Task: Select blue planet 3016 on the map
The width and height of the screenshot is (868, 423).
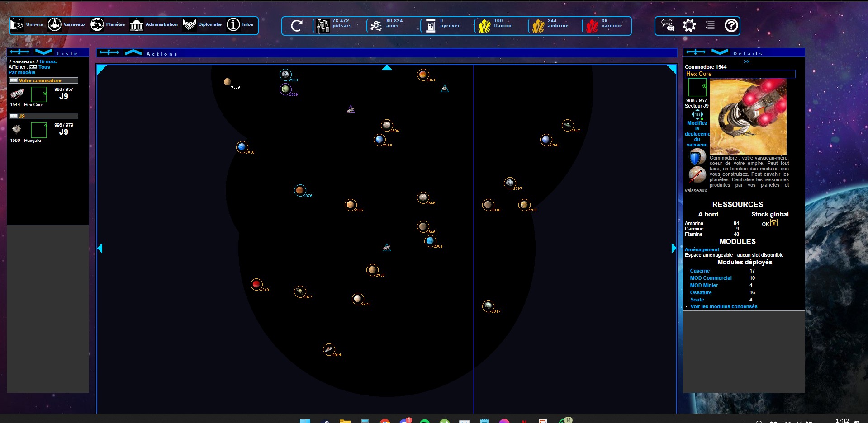Action: [x=242, y=147]
